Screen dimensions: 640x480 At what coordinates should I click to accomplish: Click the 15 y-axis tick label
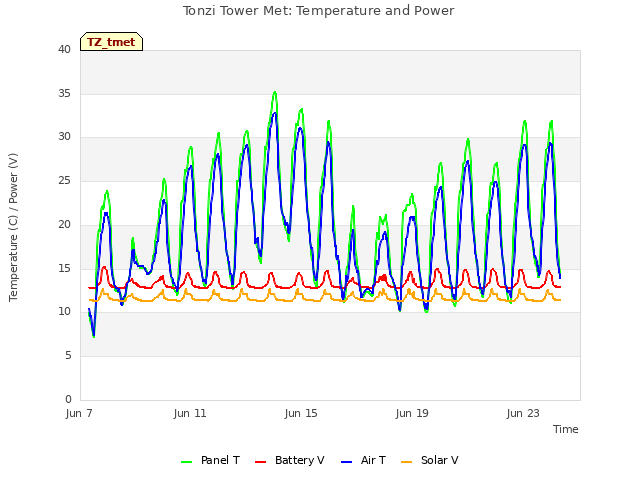pyautogui.click(x=64, y=268)
